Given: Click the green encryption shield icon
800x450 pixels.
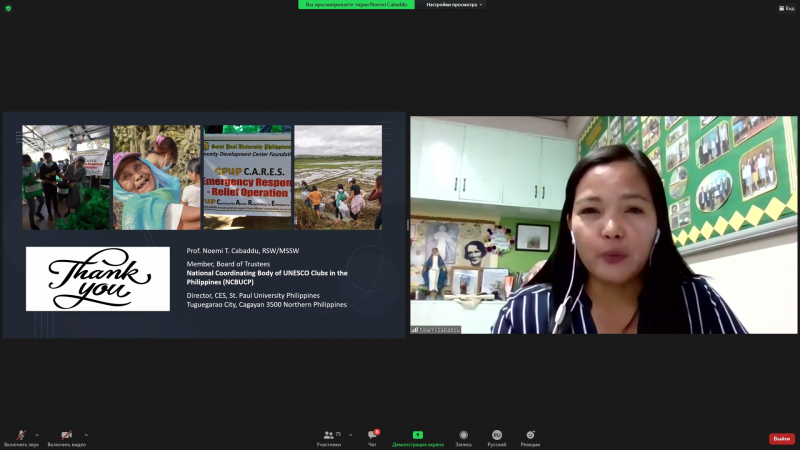Looking at the screenshot, I should click(8, 8).
